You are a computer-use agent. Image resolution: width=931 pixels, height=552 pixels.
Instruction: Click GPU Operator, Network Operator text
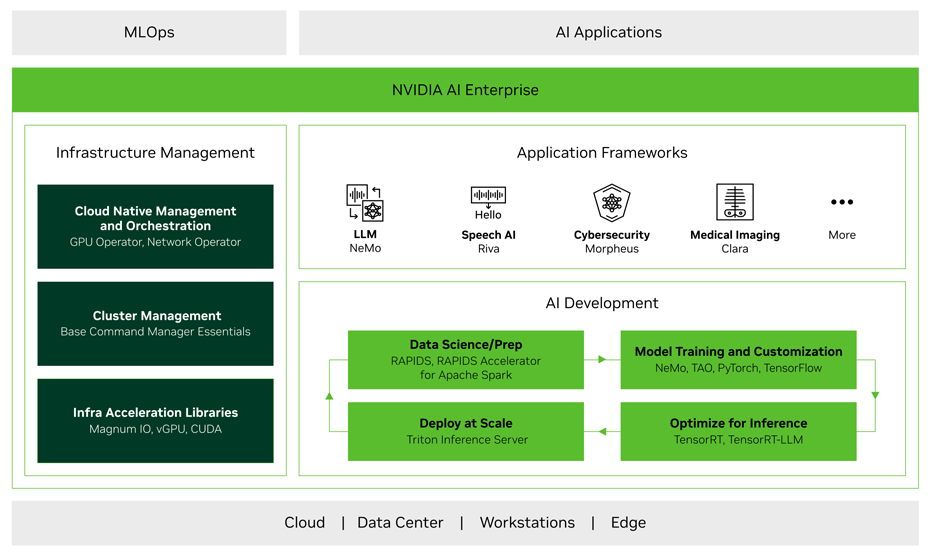tap(156, 242)
